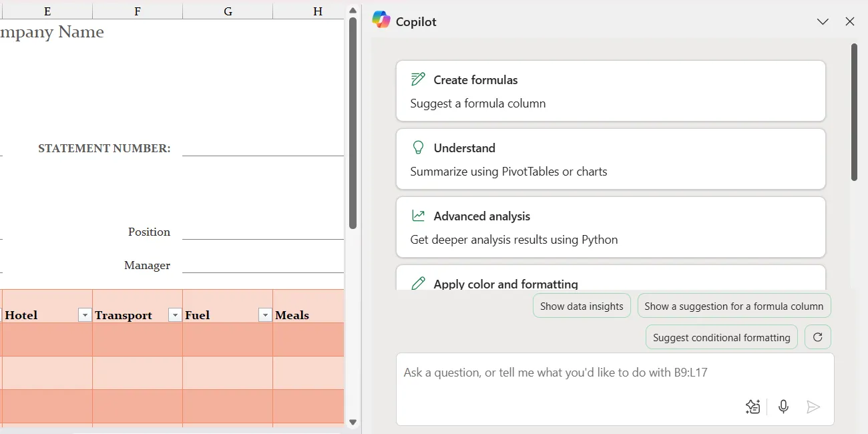
Task: Collapse the Copilot pane using the chevron
Action: tap(823, 21)
